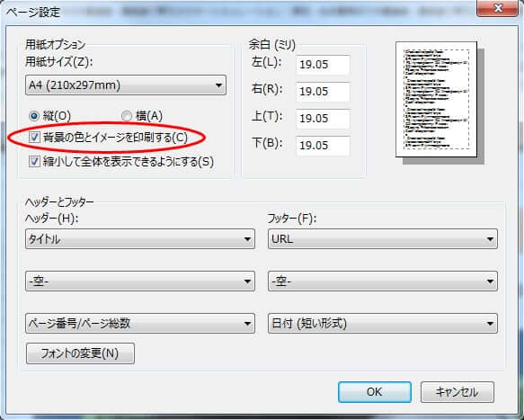Select the 縦(O) portrait orientation radio button

point(34,116)
